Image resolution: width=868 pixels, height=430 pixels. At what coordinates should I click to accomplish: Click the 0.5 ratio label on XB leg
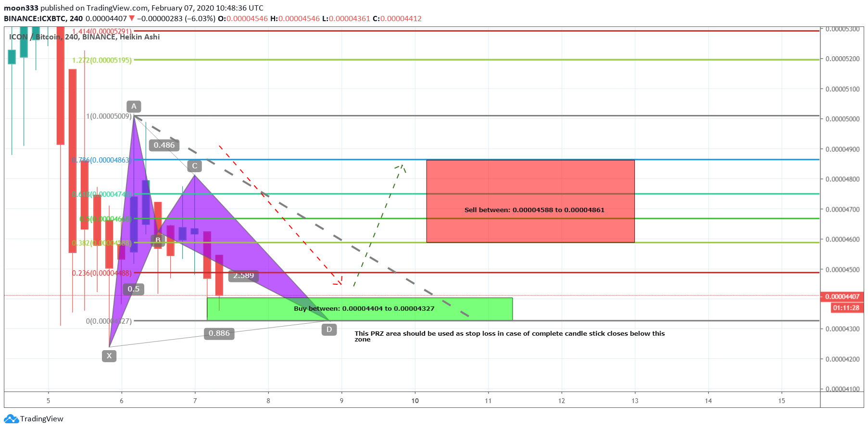(134, 289)
